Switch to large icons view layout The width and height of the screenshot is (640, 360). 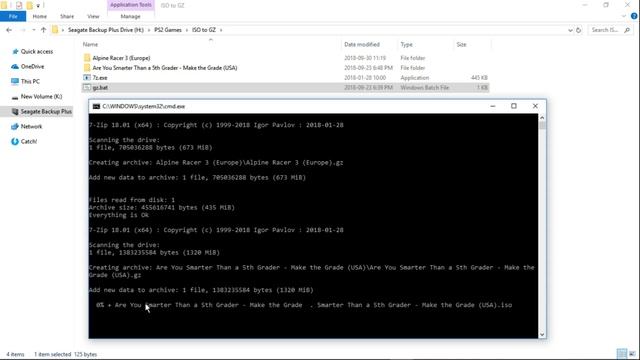(x=632, y=354)
